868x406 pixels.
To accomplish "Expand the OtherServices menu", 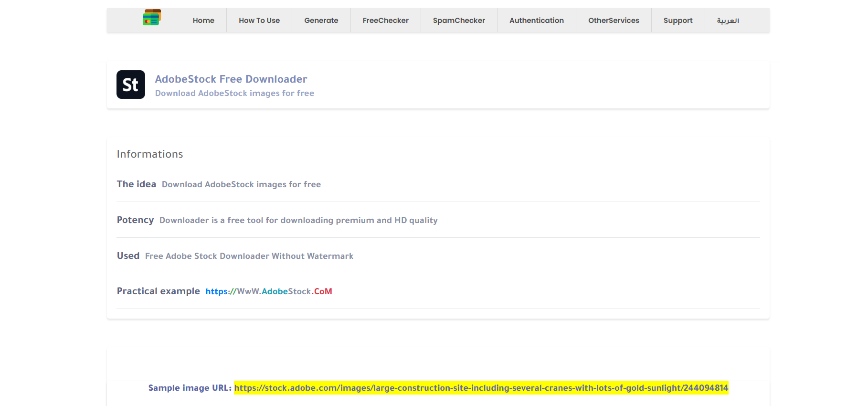I will pyautogui.click(x=614, y=21).
